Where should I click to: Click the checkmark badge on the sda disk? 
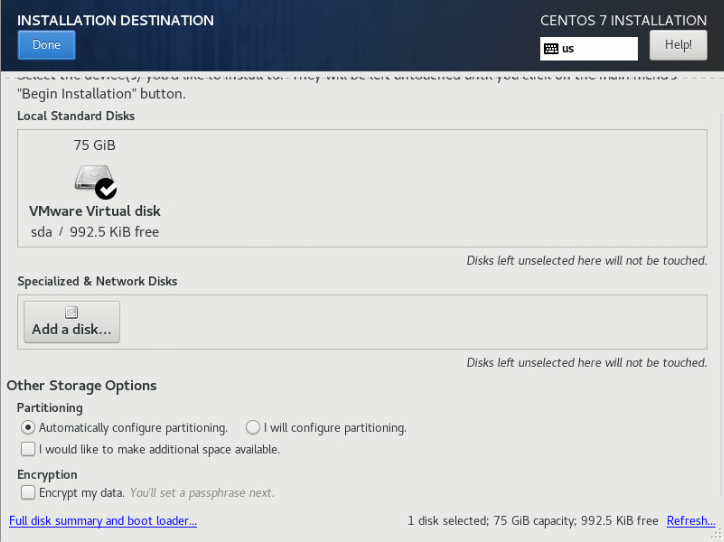point(106,189)
